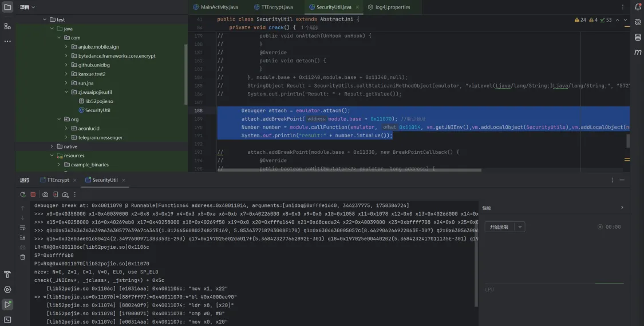Viewport: 644px width, 326px height.
Task: Open editor tabs ellipsis menu
Action: pos(623,7)
